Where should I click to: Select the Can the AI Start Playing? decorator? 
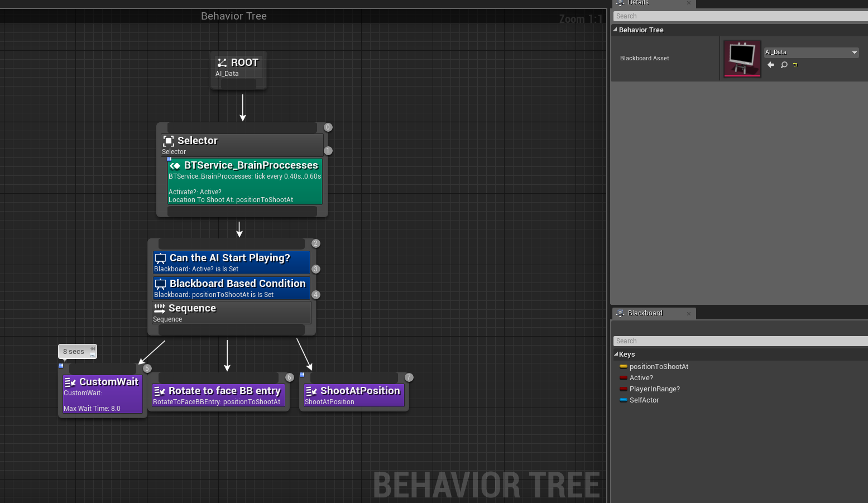click(229, 258)
